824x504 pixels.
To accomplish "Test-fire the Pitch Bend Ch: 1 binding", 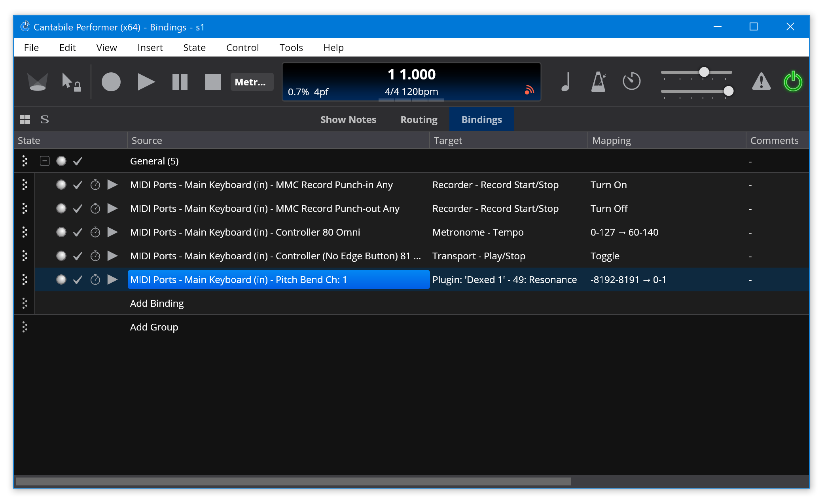I will pos(113,279).
